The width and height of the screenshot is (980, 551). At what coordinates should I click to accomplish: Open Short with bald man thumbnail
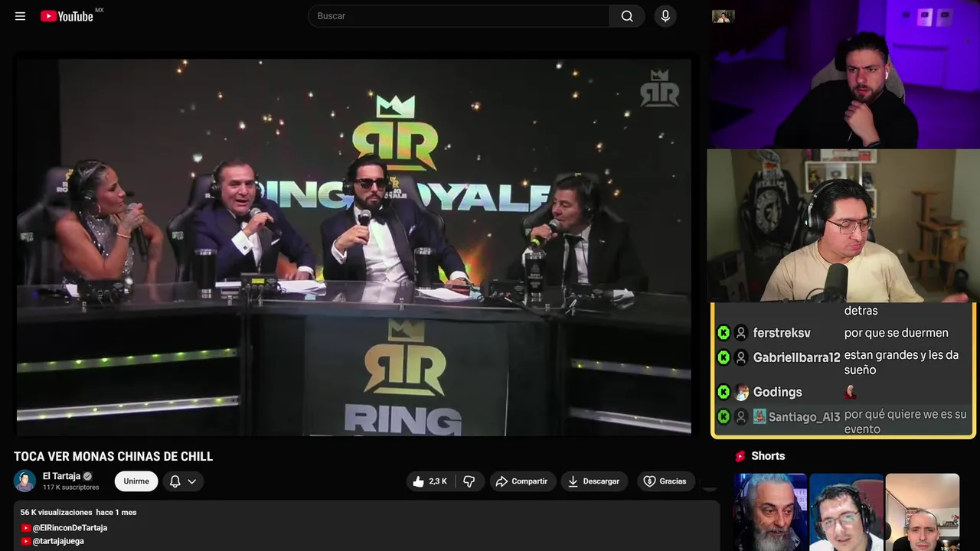point(923,512)
